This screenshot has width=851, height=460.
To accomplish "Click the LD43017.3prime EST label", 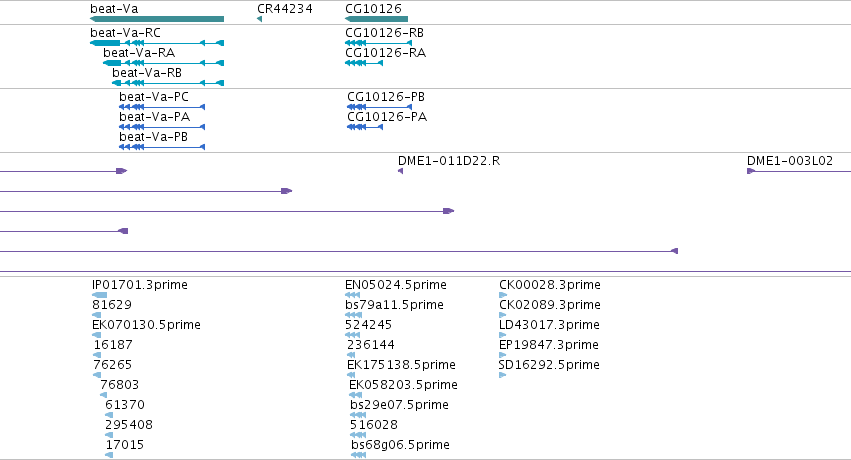I will click(549, 325).
